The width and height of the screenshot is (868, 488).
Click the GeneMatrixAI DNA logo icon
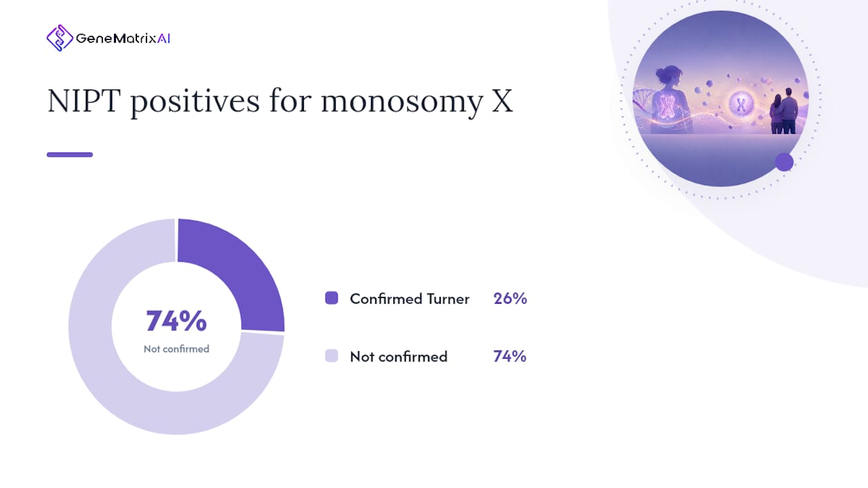click(x=60, y=38)
